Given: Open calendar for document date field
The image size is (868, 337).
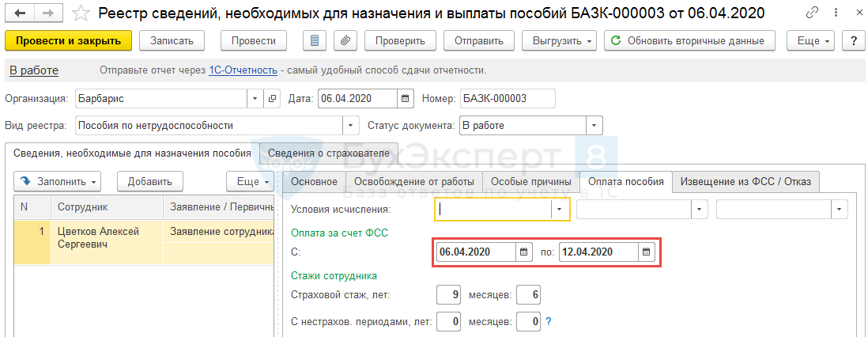Looking at the screenshot, I should tap(405, 99).
